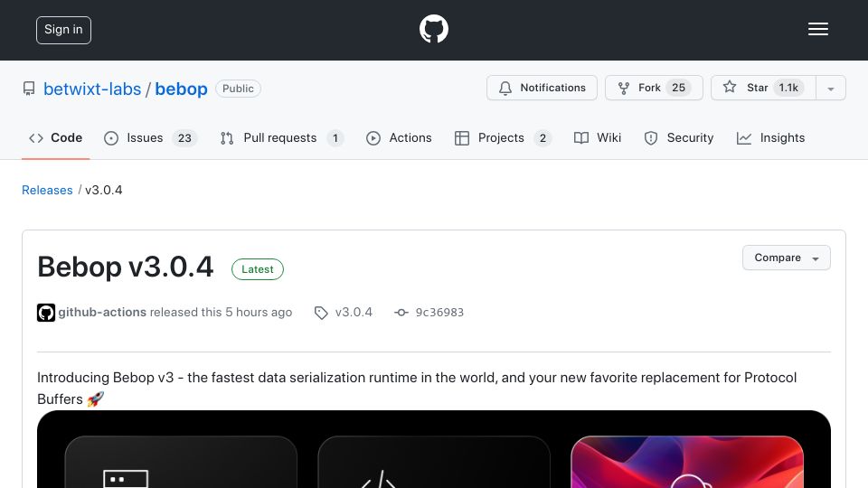Star the bebop repository
Viewport: 868px width, 488px height.
(x=763, y=88)
